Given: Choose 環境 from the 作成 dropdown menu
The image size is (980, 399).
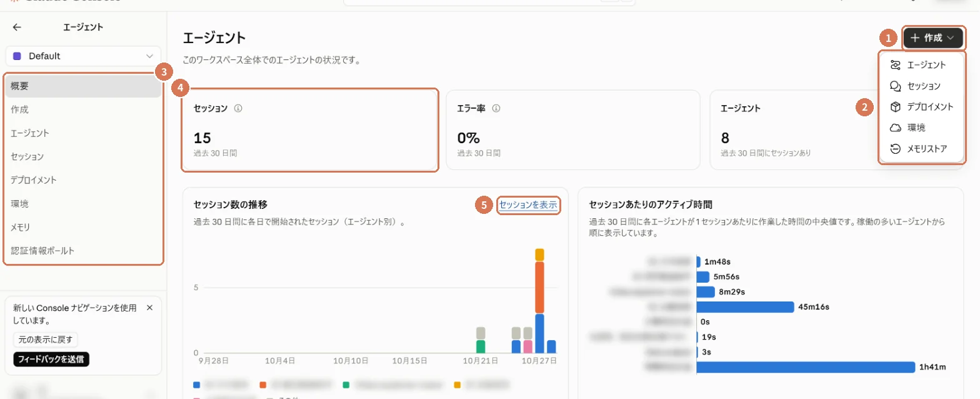Looking at the screenshot, I should click(x=922, y=127).
